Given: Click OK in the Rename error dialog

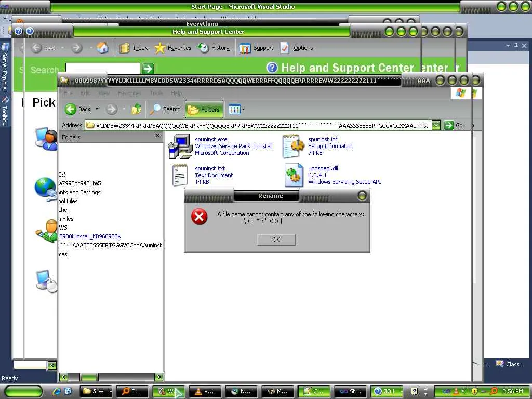Looking at the screenshot, I should pyautogui.click(x=276, y=240).
